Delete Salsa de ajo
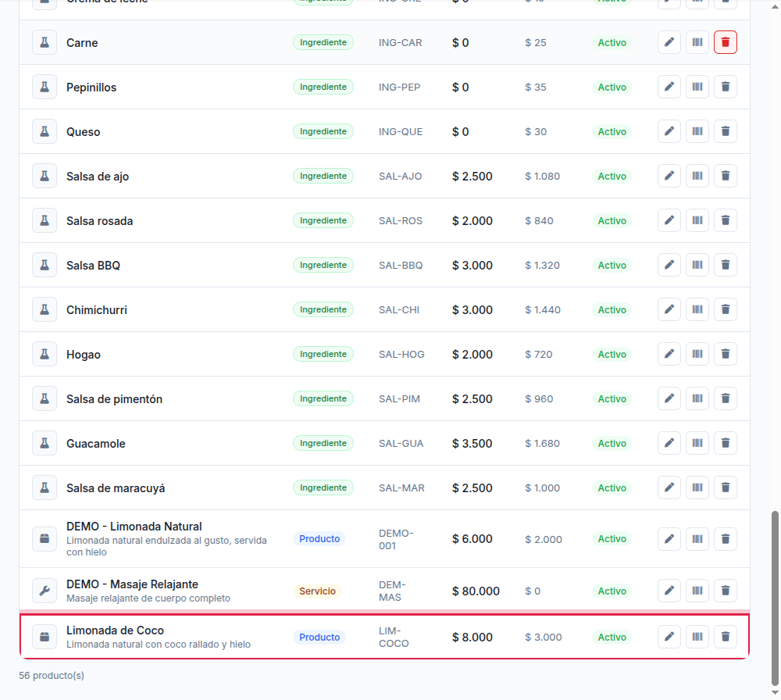 click(726, 176)
